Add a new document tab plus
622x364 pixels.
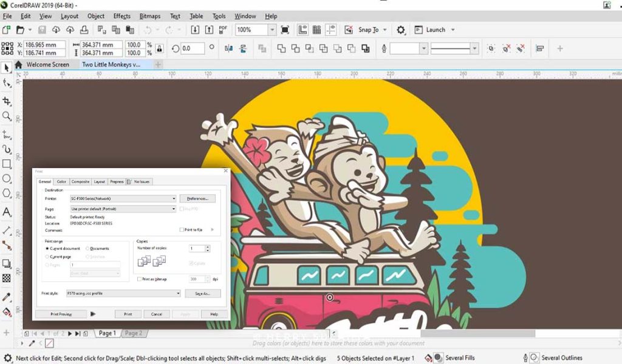coord(158,64)
